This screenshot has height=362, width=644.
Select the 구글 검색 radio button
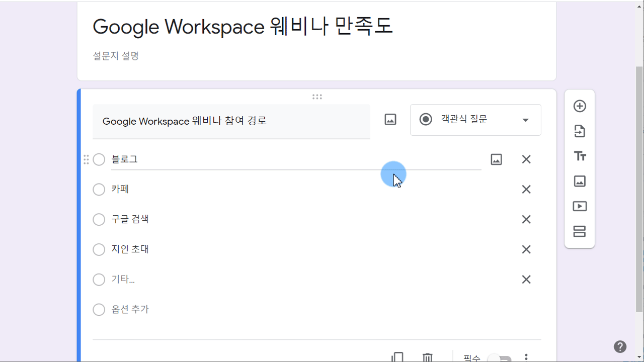point(99,219)
